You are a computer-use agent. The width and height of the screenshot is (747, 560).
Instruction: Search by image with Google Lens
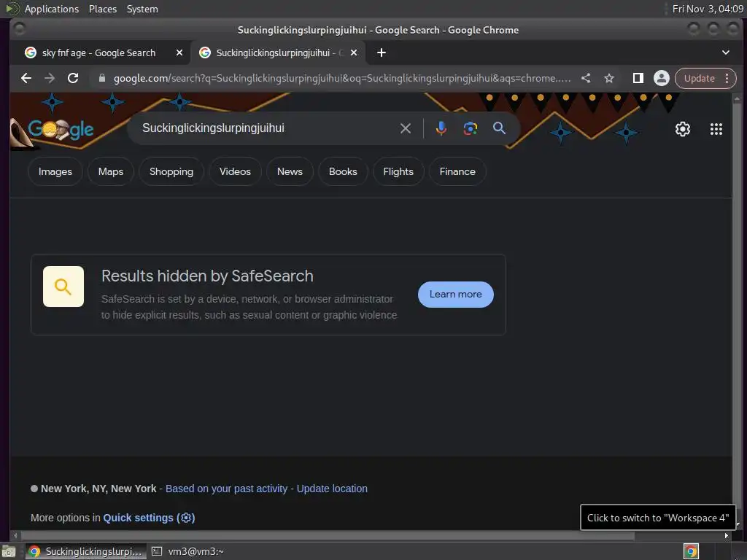[471, 128]
